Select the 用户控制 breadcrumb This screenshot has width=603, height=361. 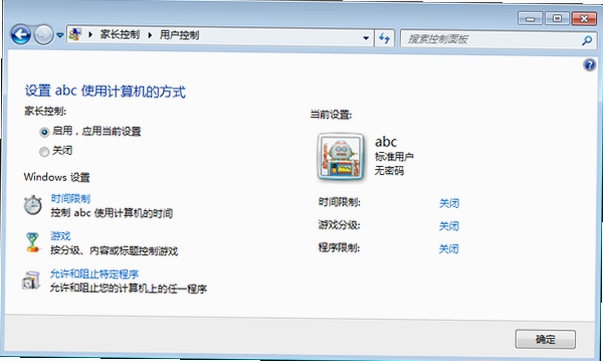coord(179,35)
